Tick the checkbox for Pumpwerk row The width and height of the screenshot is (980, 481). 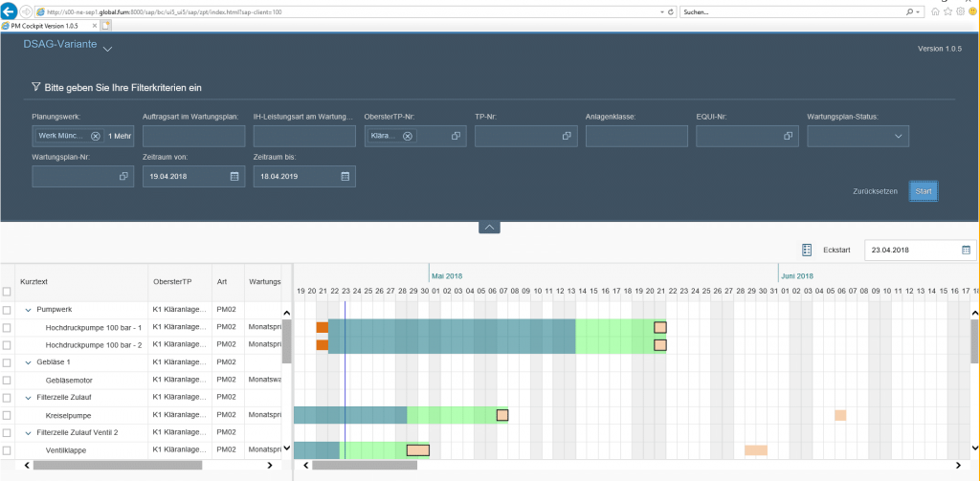[8, 310]
